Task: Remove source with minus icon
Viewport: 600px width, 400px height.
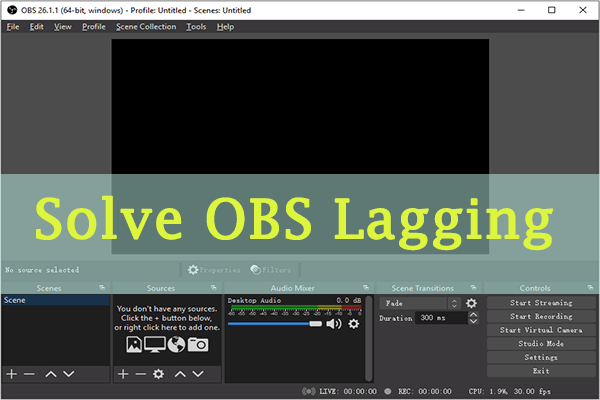Action: [140, 374]
